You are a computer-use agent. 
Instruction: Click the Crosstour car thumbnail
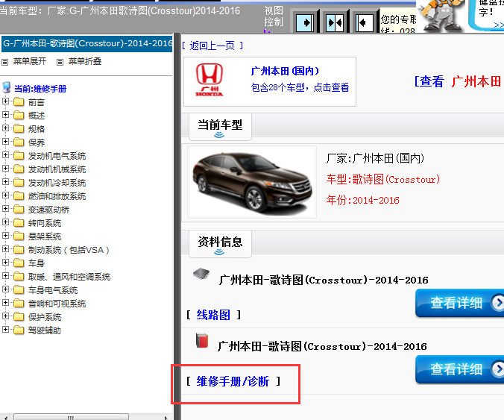click(x=252, y=182)
